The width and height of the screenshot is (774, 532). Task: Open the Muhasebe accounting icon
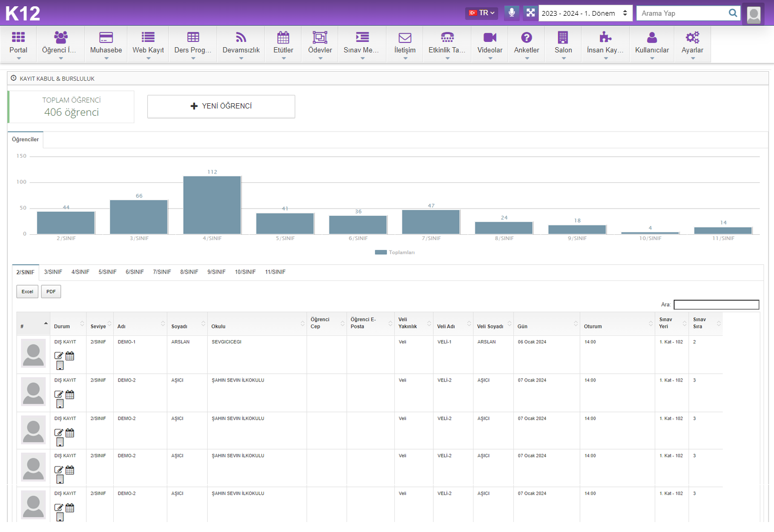(x=106, y=37)
